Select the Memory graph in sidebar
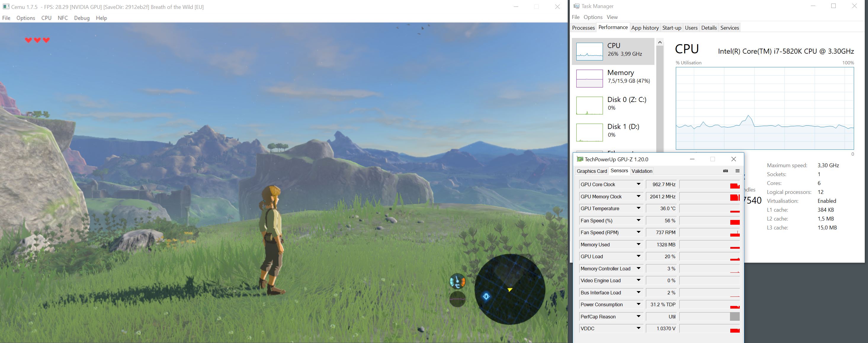Viewport: 868px width, 343px height. (x=589, y=78)
